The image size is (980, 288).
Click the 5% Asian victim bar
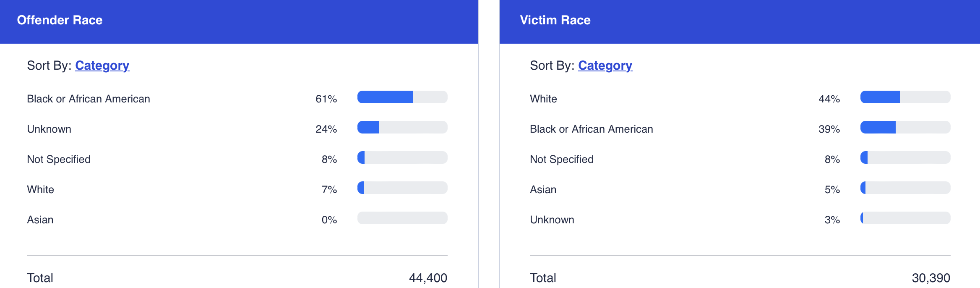905,188
